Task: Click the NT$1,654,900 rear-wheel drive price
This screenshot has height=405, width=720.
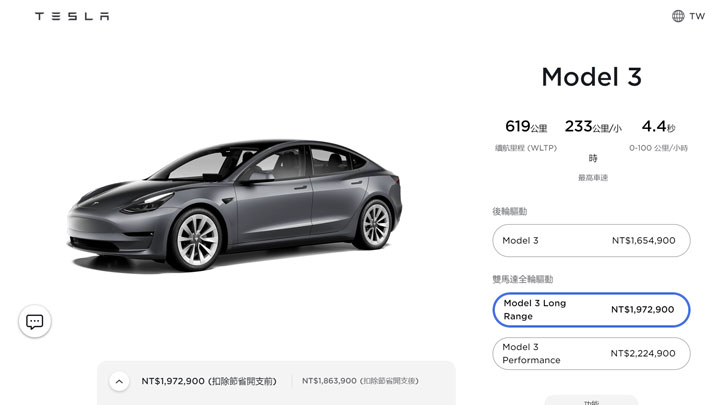Action: tap(643, 241)
